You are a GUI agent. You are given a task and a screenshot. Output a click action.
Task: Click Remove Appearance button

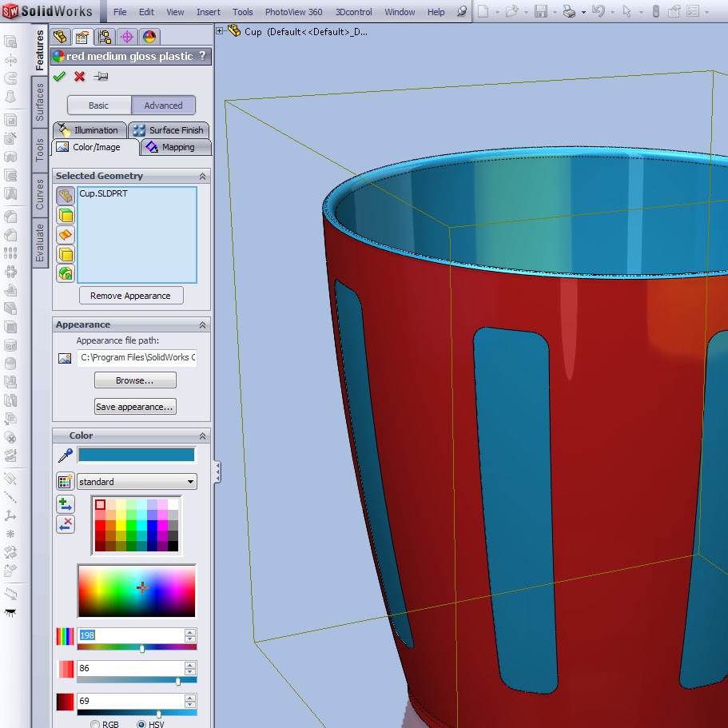131,296
